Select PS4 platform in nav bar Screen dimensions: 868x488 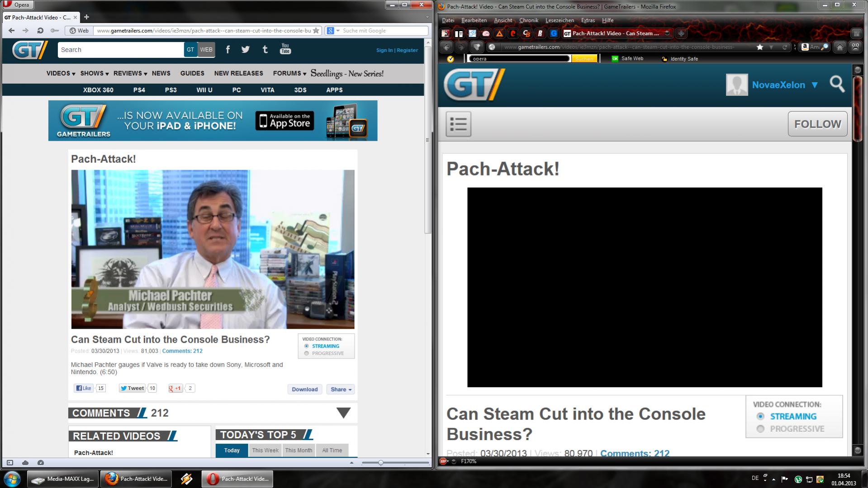139,90
